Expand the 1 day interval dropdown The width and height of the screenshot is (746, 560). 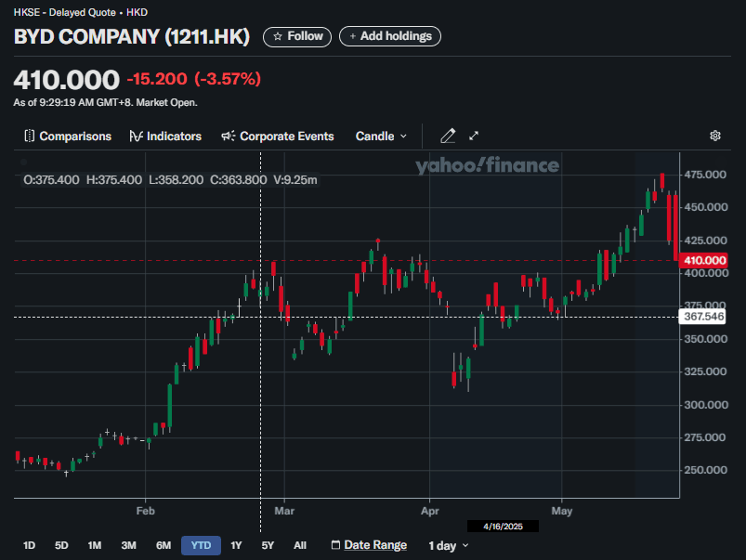click(448, 546)
